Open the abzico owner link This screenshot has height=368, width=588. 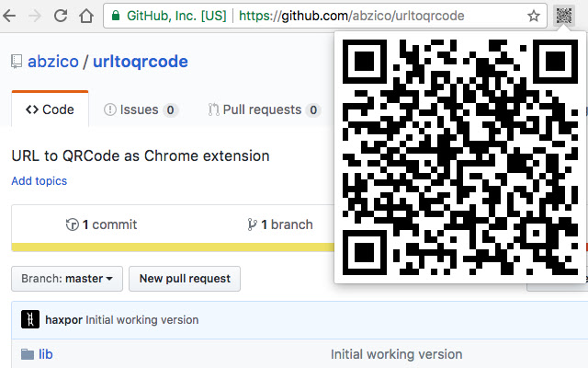(53, 62)
